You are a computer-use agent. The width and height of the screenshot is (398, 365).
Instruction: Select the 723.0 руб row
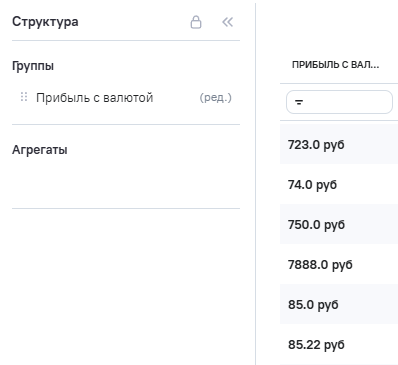click(339, 144)
